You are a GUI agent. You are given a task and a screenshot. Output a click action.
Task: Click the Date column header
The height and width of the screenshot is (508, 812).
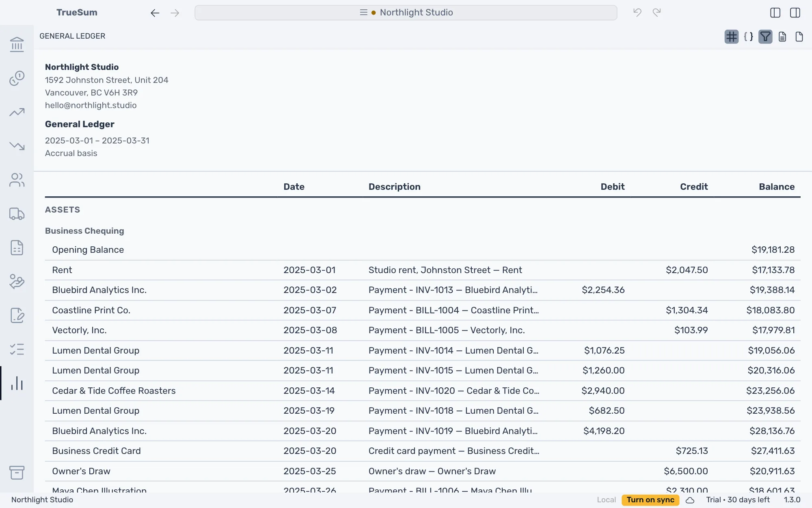point(294,187)
